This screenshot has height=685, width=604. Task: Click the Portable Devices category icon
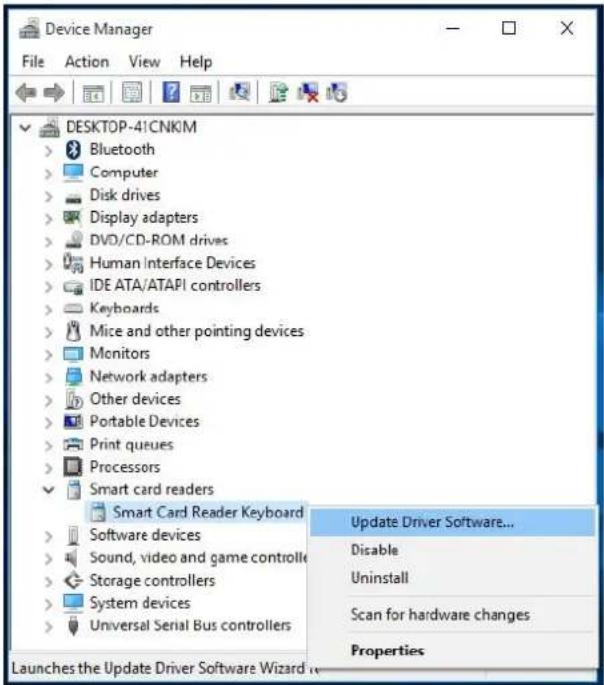pos(73,422)
